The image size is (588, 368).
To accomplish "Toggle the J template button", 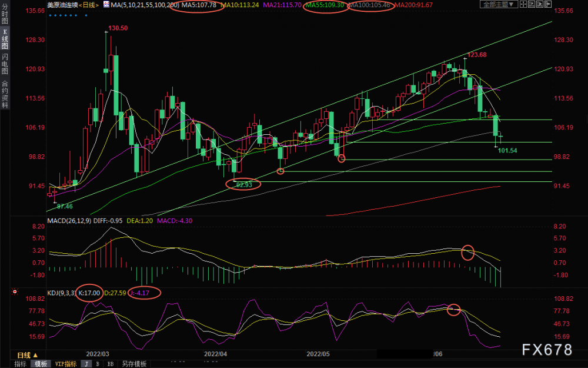I will pos(86,364).
